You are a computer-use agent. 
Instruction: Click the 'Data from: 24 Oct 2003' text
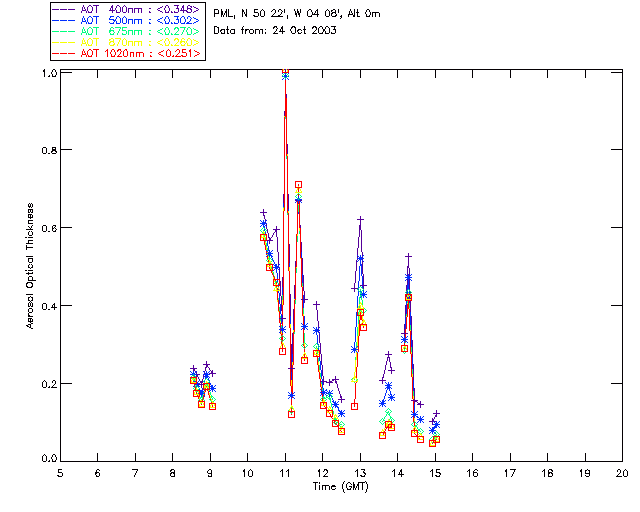[x=275, y=31]
